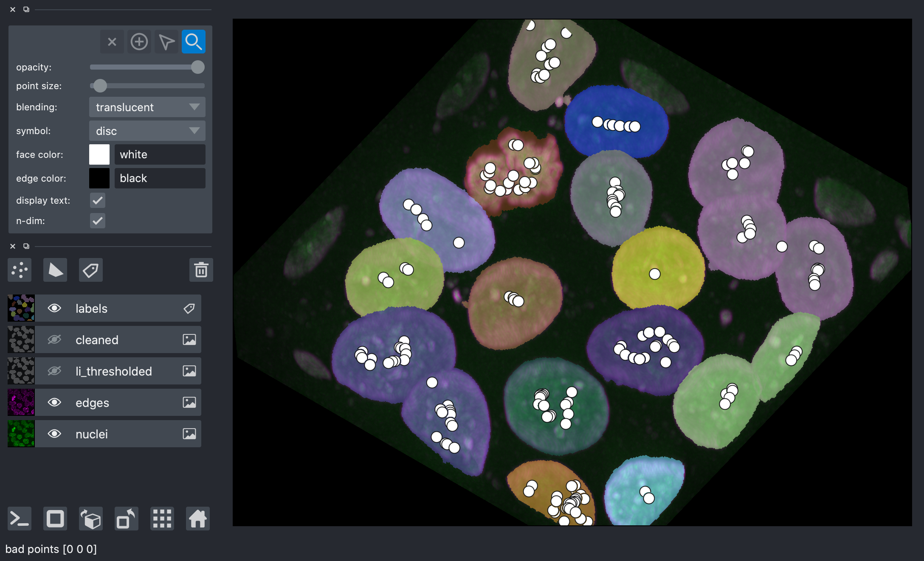Open the white face color swatch
Viewport: 924px width, 561px height.
[x=99, y=154]
